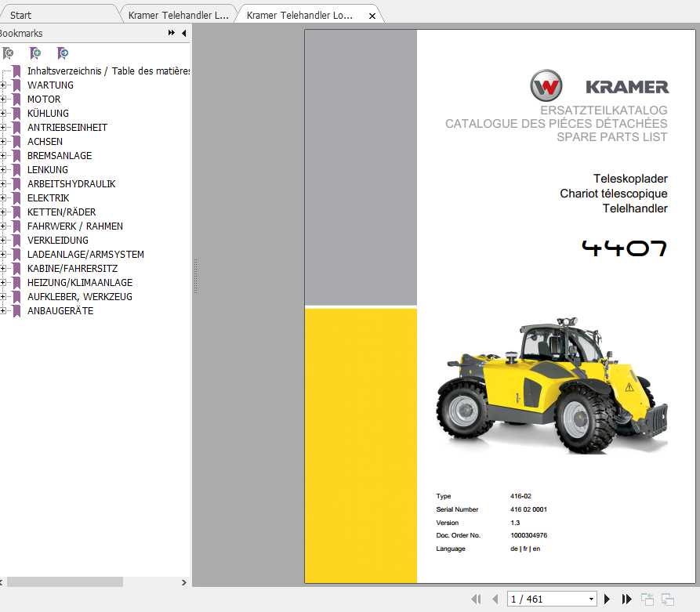This screenshot has height=612, width=700.
Task: Open the KÜHLUNG bookmark
Action: [49, 114]
